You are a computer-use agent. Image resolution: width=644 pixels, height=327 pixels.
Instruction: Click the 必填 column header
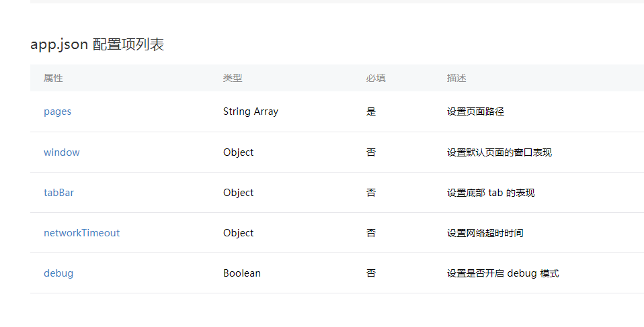[x=376, y=78]
